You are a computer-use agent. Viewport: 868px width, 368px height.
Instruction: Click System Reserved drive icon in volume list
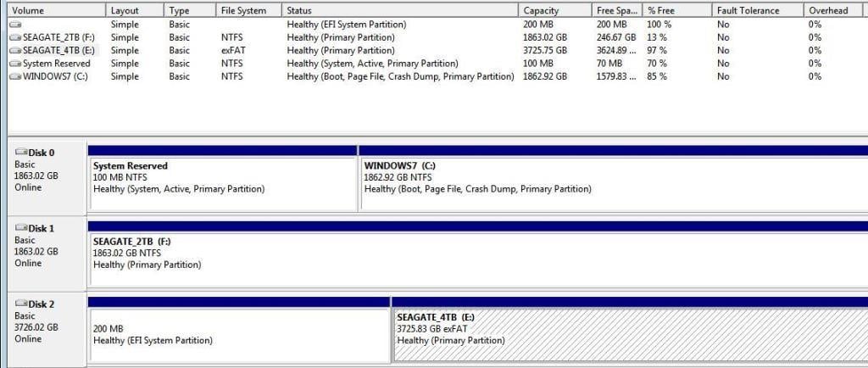point(15,64)
